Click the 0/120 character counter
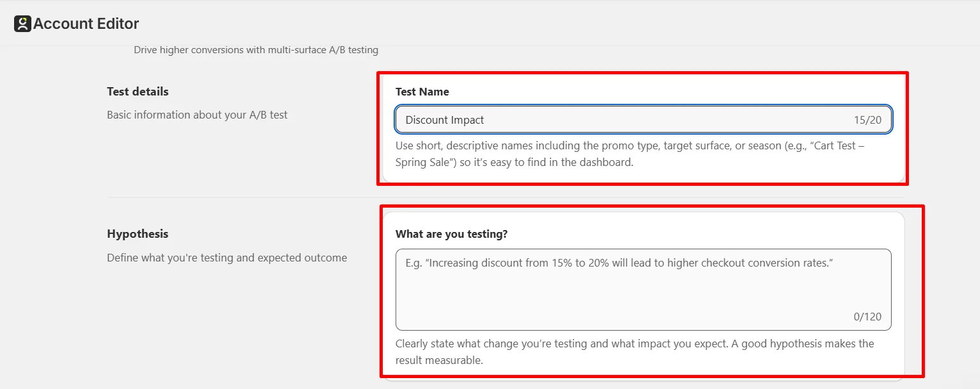 [867, 317]
